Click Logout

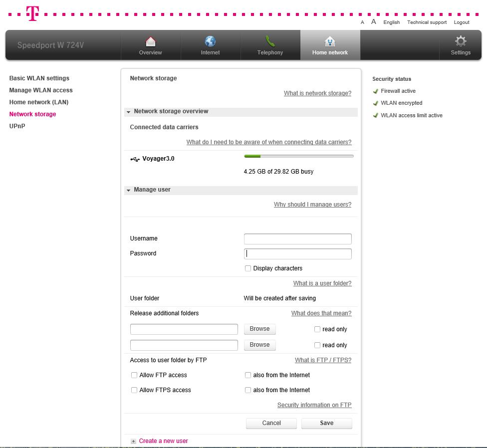(462, 22)
